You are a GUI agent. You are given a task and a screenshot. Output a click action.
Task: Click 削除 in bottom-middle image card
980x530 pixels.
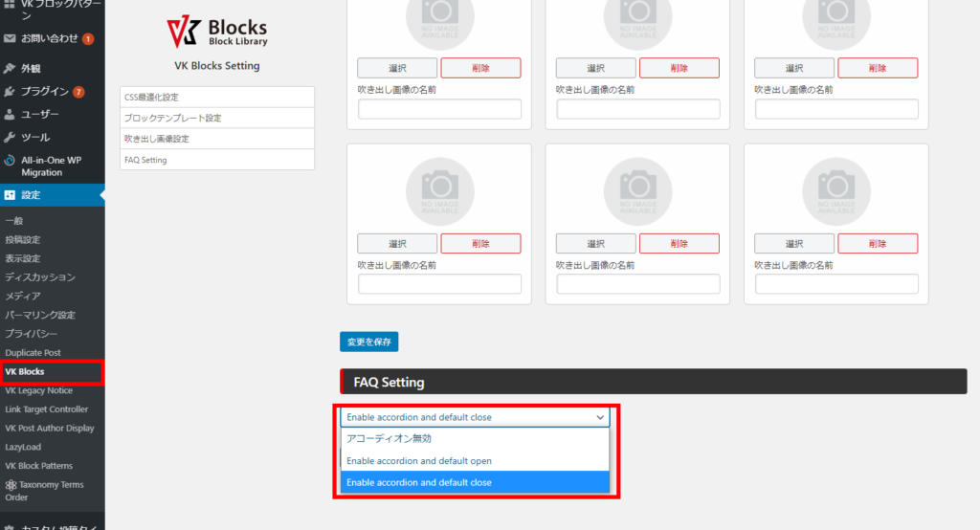coord(679,244)
